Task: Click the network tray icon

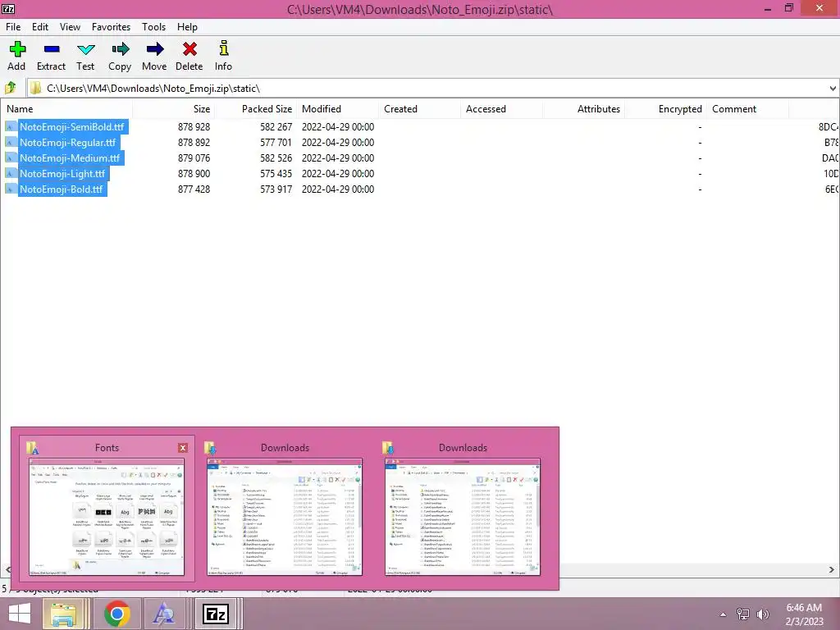Action: click(x=743, y=614)
